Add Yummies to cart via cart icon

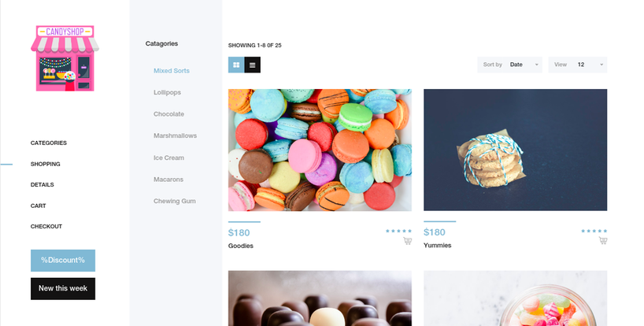[603, 241]
